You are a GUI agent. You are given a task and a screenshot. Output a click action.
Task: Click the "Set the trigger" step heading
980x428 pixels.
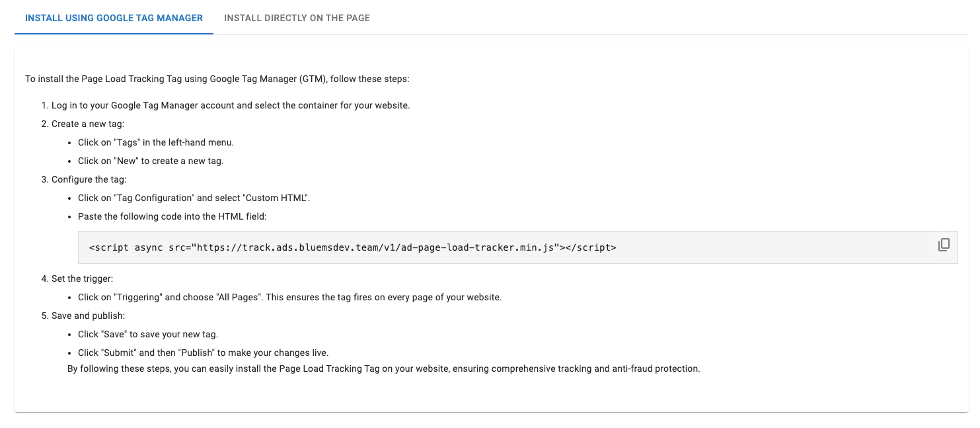pyautogui.click(x=82, y=278)
